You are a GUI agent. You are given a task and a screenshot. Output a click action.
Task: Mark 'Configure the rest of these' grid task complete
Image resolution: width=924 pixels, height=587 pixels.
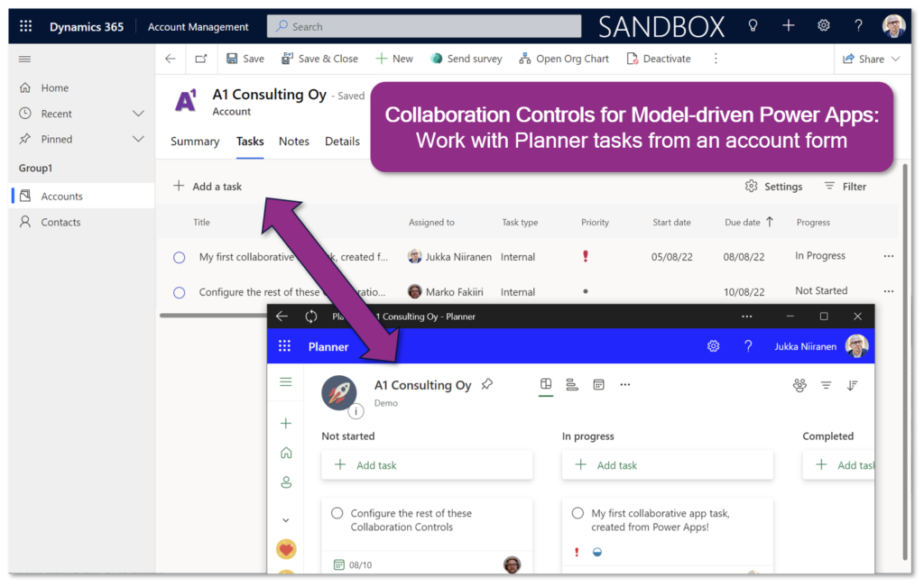click(180, 293)
